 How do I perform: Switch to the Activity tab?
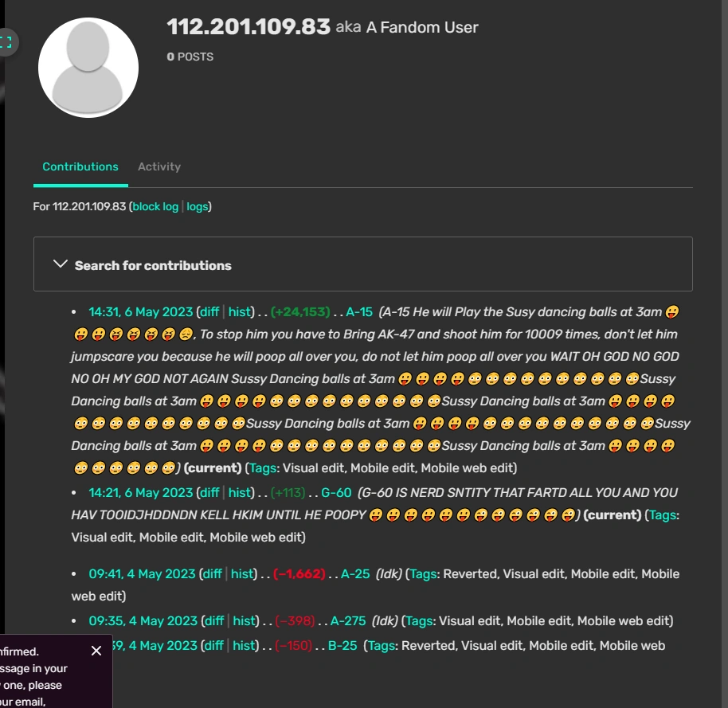pyautogui.click(x=159, y=166)
